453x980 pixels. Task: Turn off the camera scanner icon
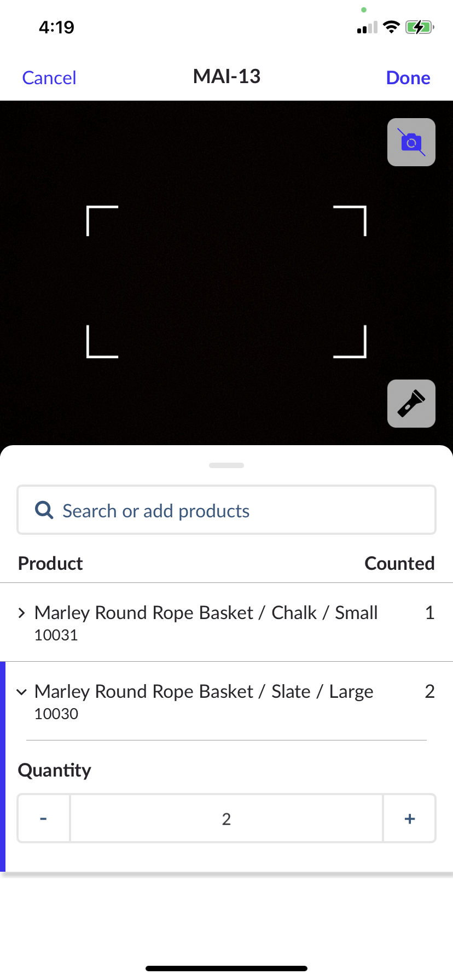point(411,142)
